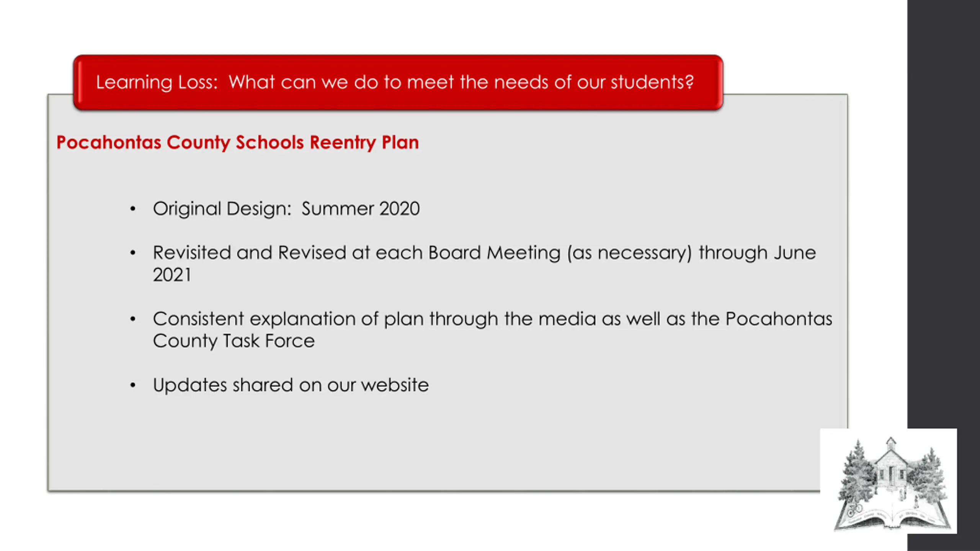Select the Pocahontas County Schools Reentry Plan heading
Viewport: 980px width, 551px height.
(238, 143)
